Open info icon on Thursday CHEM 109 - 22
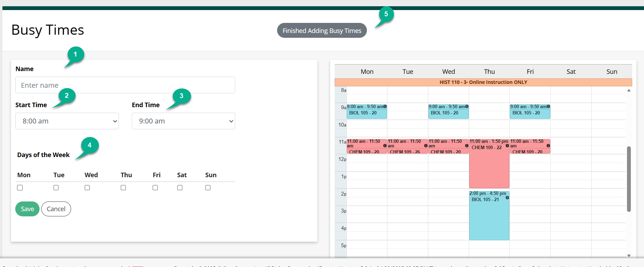The height and width of the screenshot is (267, 644). 507,146
